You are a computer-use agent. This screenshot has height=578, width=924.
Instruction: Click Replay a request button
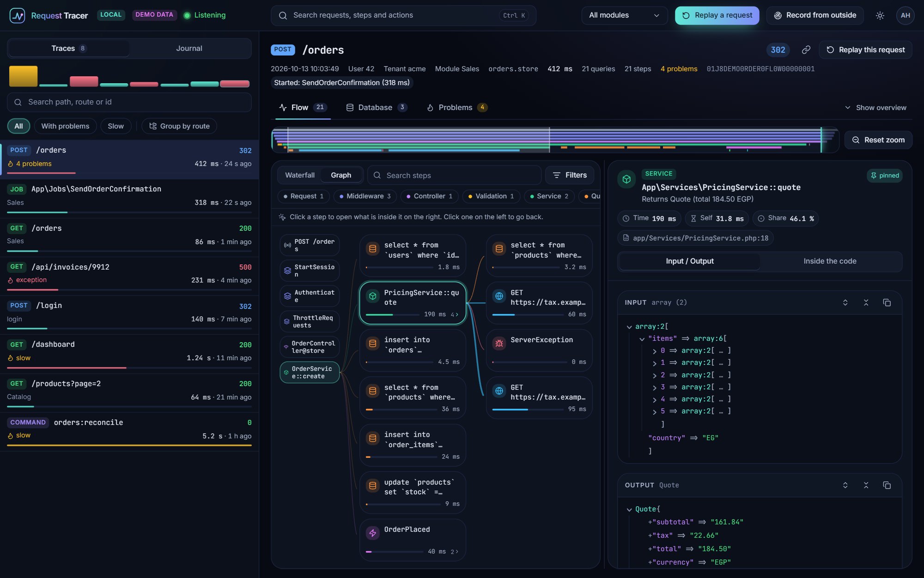click(717, 15)
